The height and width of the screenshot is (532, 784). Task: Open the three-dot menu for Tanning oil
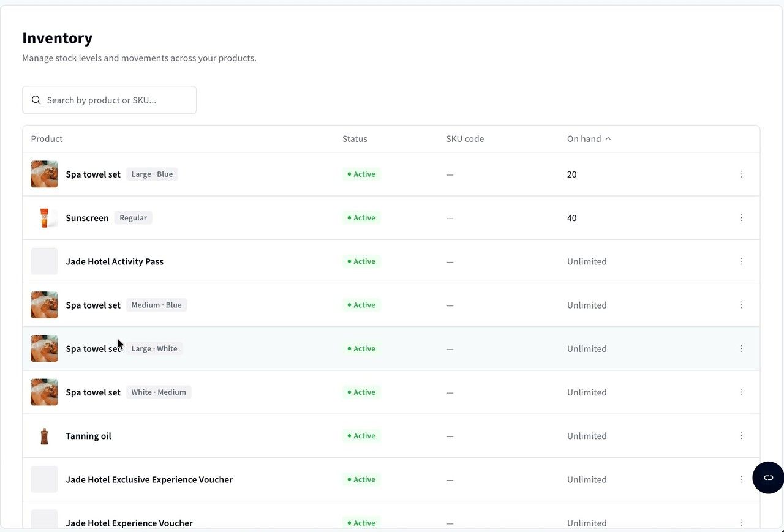(x=741, y=436)
